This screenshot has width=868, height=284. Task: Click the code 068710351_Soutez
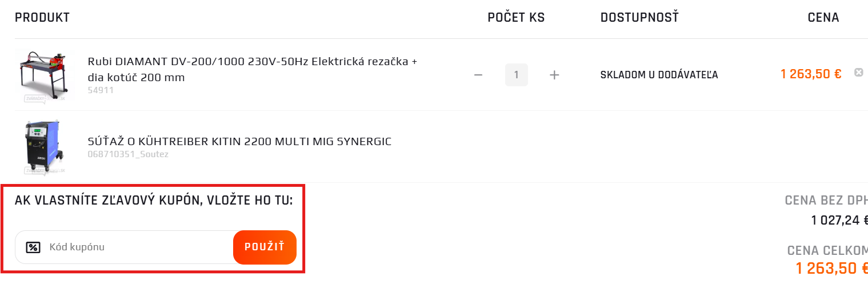click(129, 154)
